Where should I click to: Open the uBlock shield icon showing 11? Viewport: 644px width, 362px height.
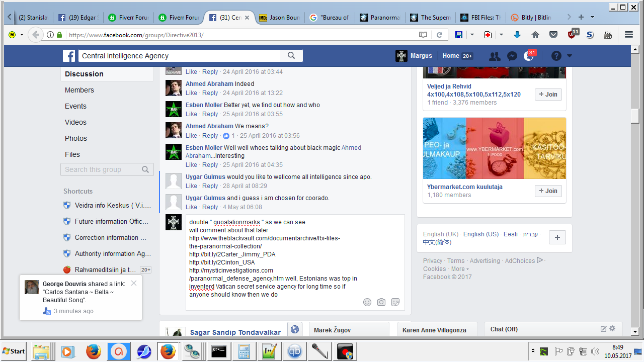tap(573, 34)
